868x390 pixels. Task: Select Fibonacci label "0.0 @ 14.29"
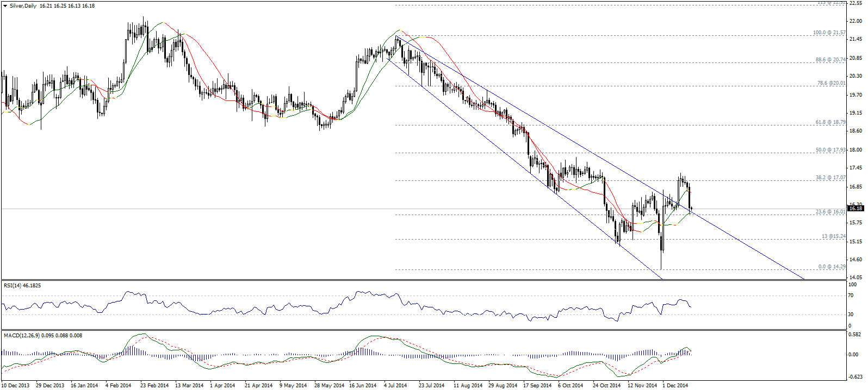click(832, 267)
